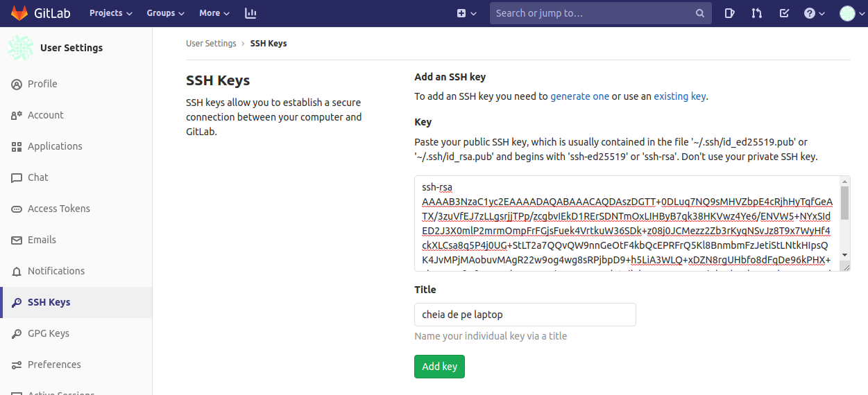The image size is (868, 395).
Task: Open the issues icon in top bar
Action: point(730,13)
